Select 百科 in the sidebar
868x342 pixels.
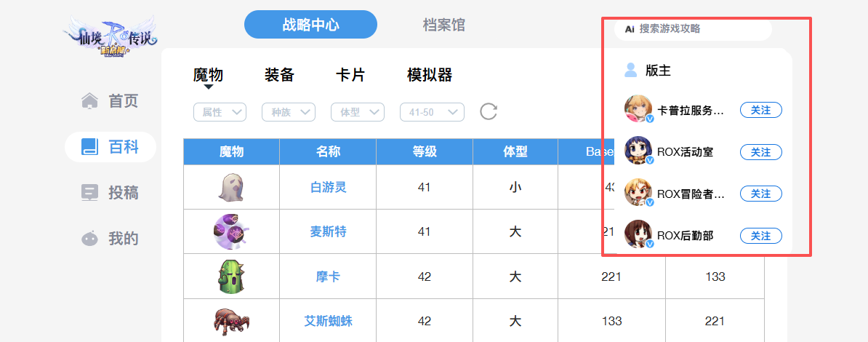(x=110, y=147)
